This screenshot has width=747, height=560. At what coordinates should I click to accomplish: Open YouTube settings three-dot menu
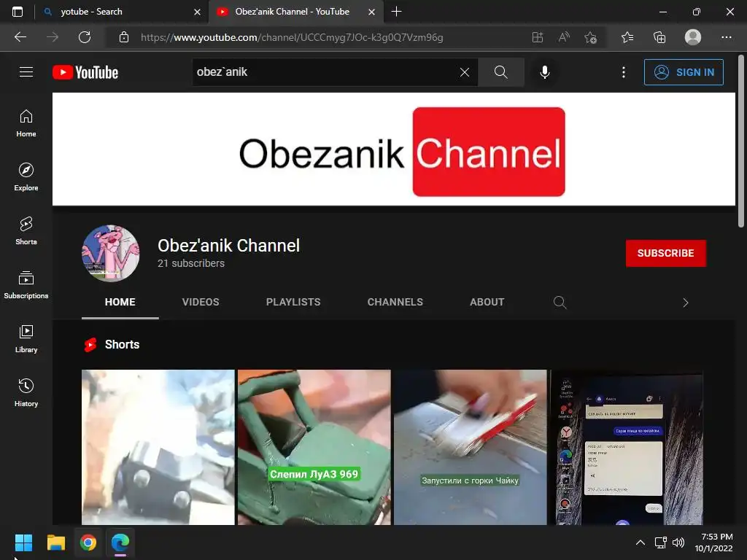[623, 72]
